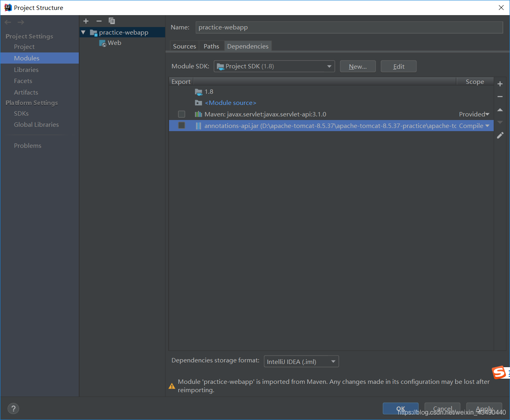Close the Project Structure window
This screenshot has height=420, width=510.
point(501,8)
